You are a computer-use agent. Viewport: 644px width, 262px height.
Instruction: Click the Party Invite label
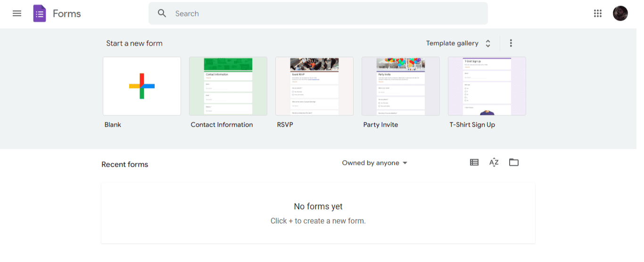(380, 125)
